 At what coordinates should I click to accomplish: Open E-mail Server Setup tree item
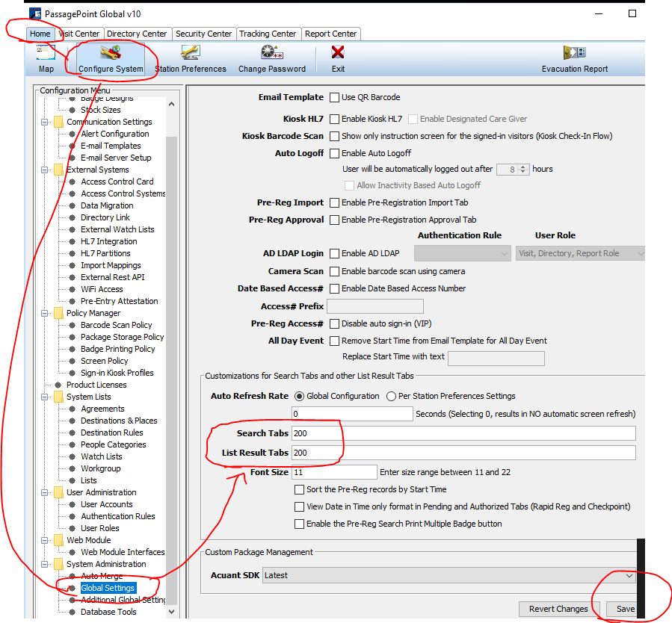[x=116, y=158]
